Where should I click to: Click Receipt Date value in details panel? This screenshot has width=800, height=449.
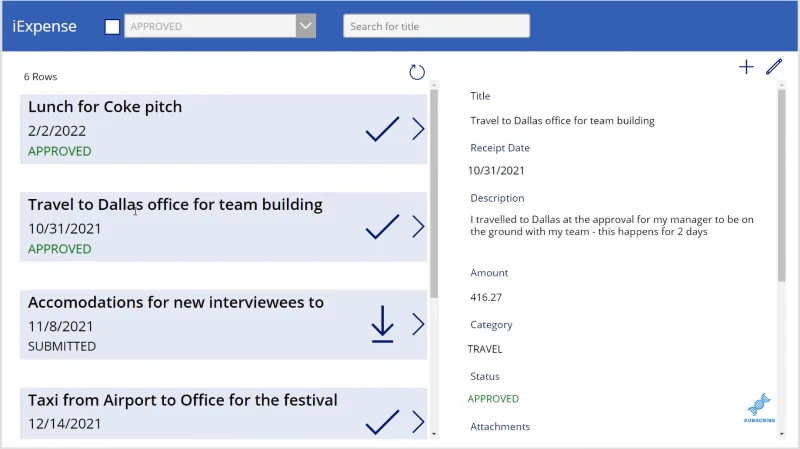(x=496, y=170)
